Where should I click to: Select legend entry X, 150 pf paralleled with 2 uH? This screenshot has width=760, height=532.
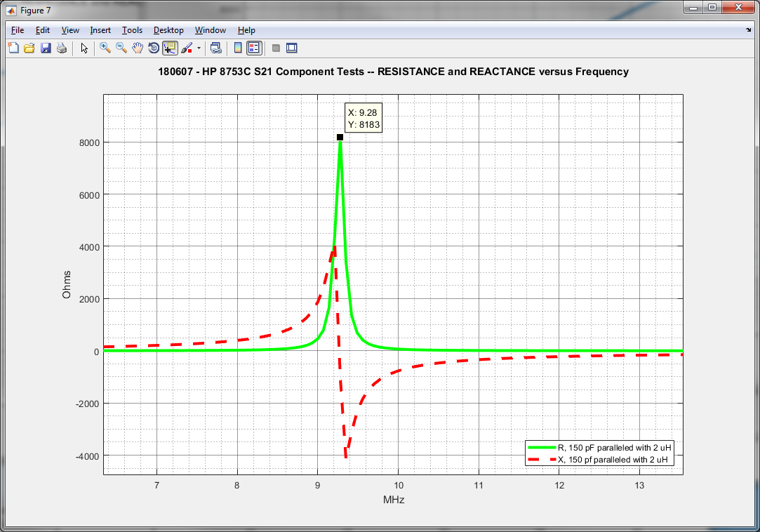pos(612,460)
